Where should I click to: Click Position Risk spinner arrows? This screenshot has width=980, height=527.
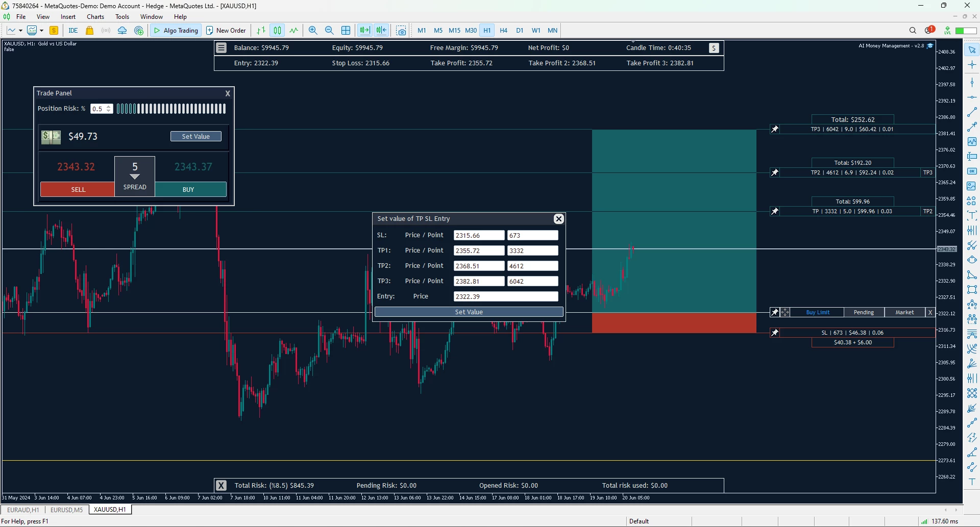(x=109, y=109)
